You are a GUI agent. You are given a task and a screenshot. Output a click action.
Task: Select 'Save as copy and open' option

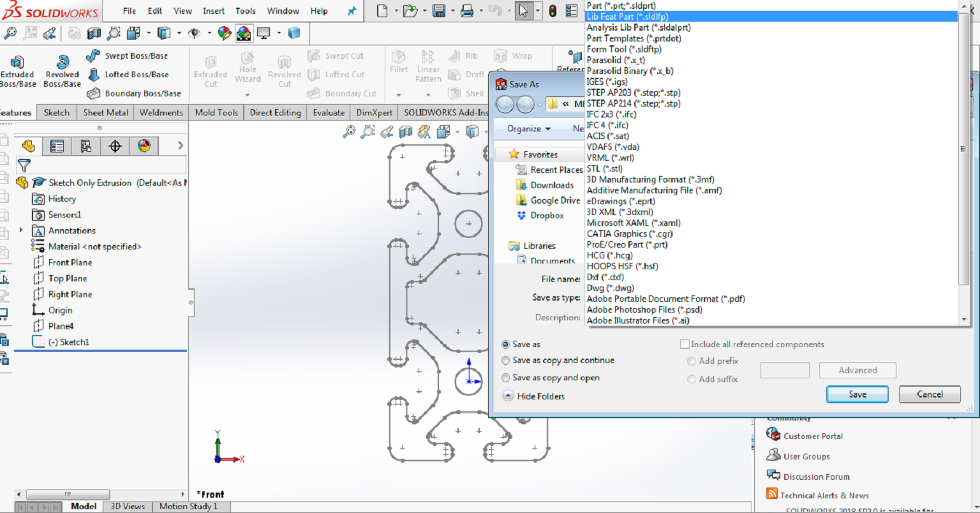(506, 378)
